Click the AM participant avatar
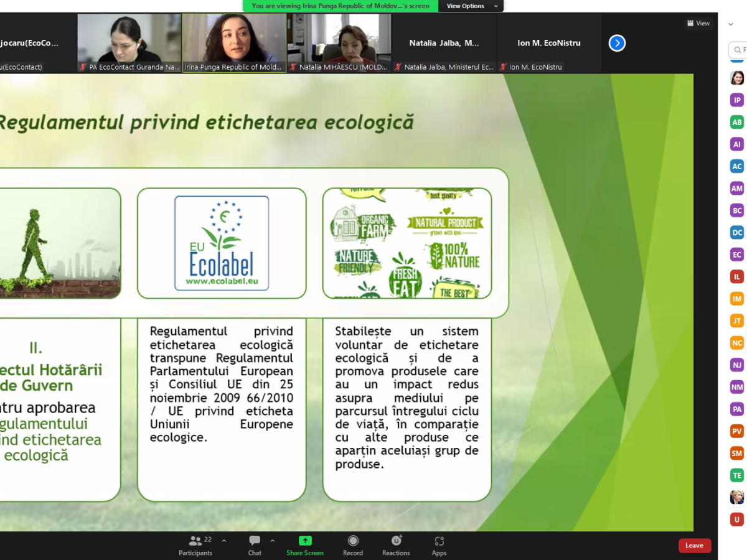The height and width of the screenshot is (560, 747). pos(737,189)
